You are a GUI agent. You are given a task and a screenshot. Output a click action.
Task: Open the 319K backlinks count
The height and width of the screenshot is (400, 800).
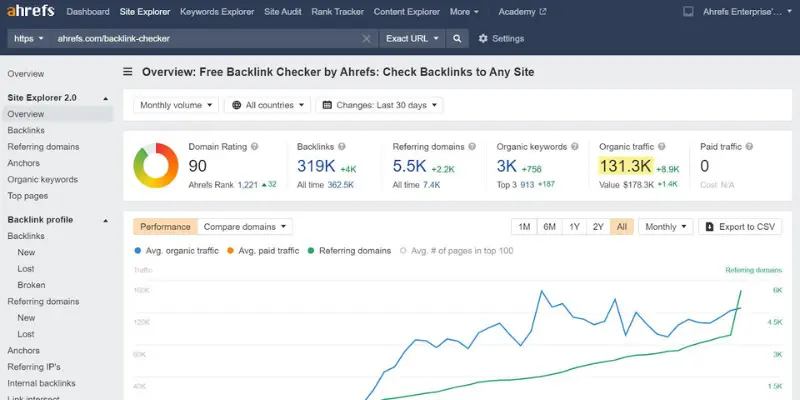(x=316, y=166)
